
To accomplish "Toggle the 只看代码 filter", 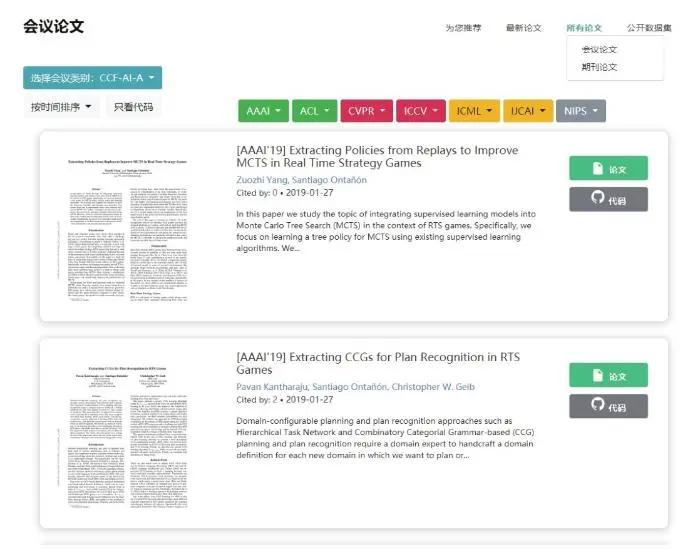I will [133, 107].
